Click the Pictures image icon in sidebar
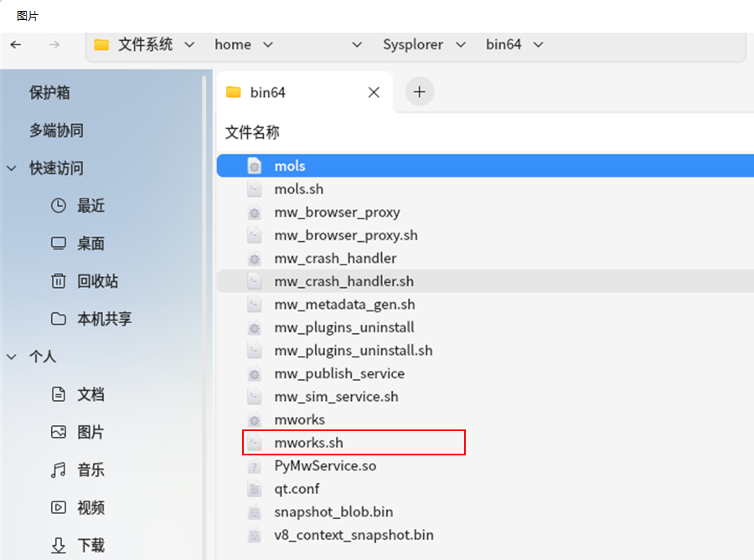This screenshot has width=754, height=560. (x=58, y=432)
